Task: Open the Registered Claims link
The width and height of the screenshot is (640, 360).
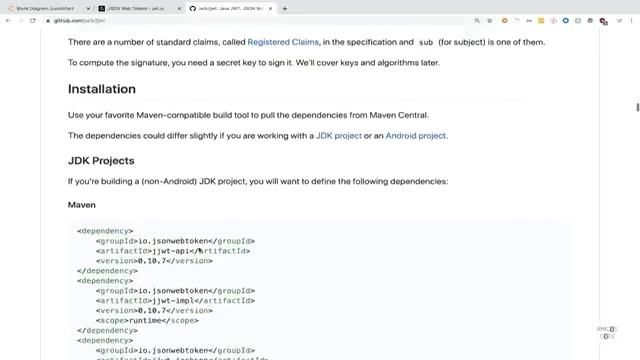Action: click(x=283, y=42)
